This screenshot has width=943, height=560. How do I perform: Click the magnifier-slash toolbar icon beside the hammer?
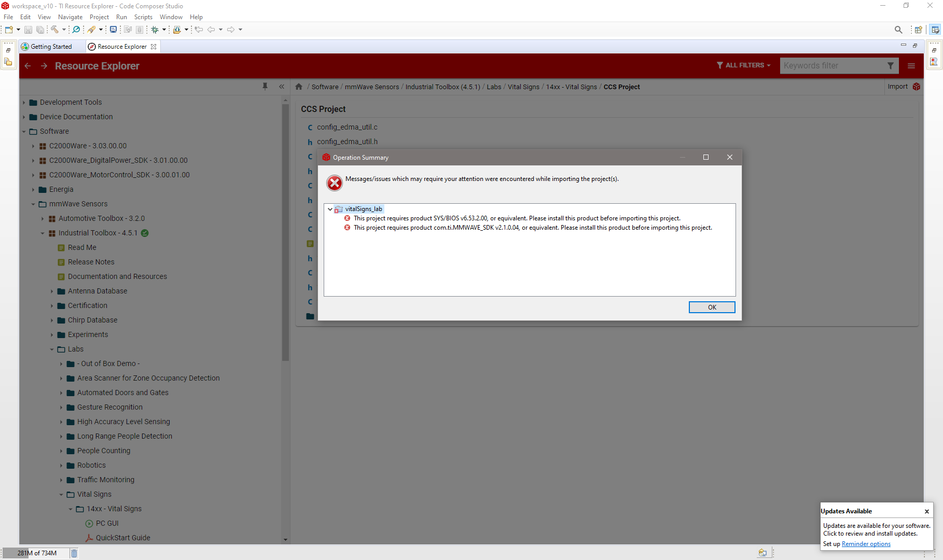pos(76,30)
